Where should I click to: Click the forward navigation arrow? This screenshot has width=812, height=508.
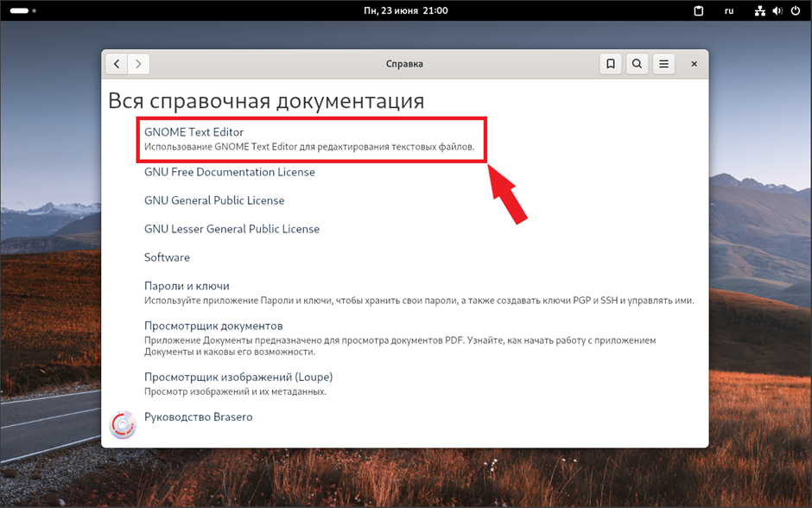coord(138,64)
